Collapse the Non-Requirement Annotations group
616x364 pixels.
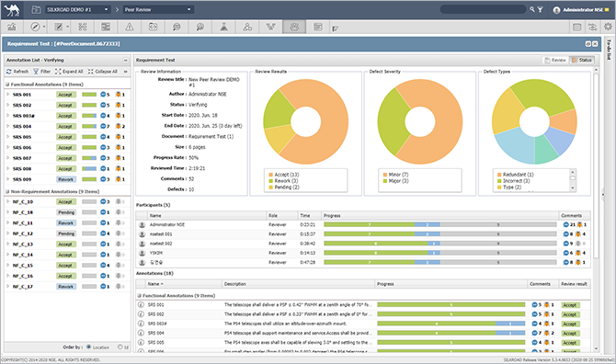coord(7,191)
